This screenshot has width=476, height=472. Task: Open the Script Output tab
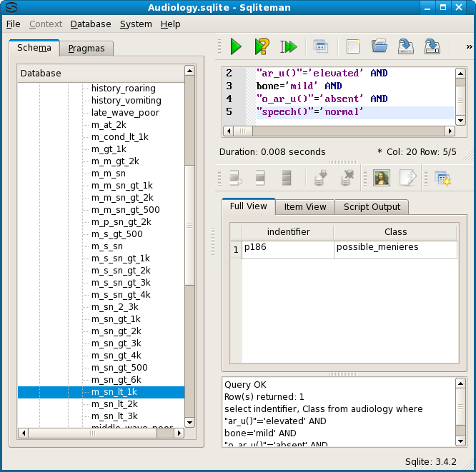[372, 206]
